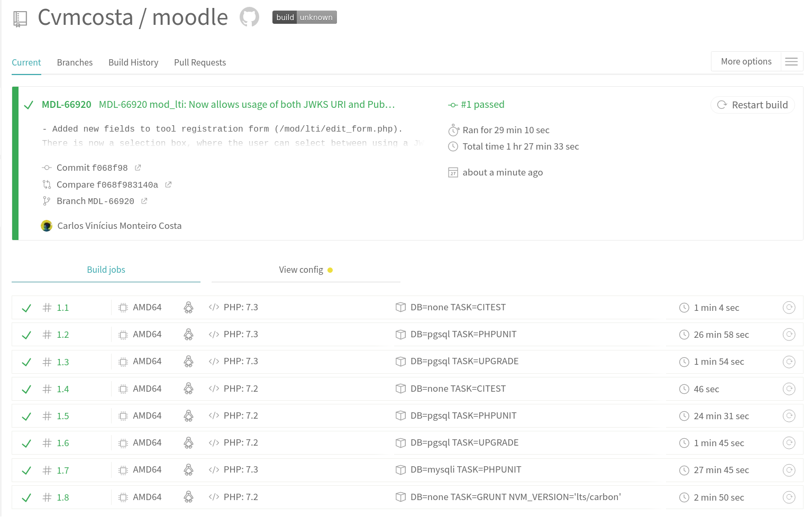Open the Build History tab
This screenshot has height=517, width=812.
pos(133,62)
